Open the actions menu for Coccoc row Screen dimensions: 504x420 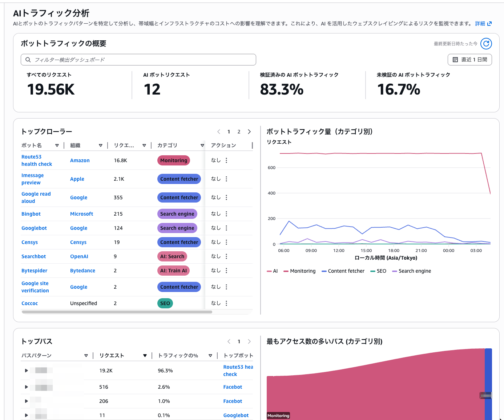click(x=226, y=303)
